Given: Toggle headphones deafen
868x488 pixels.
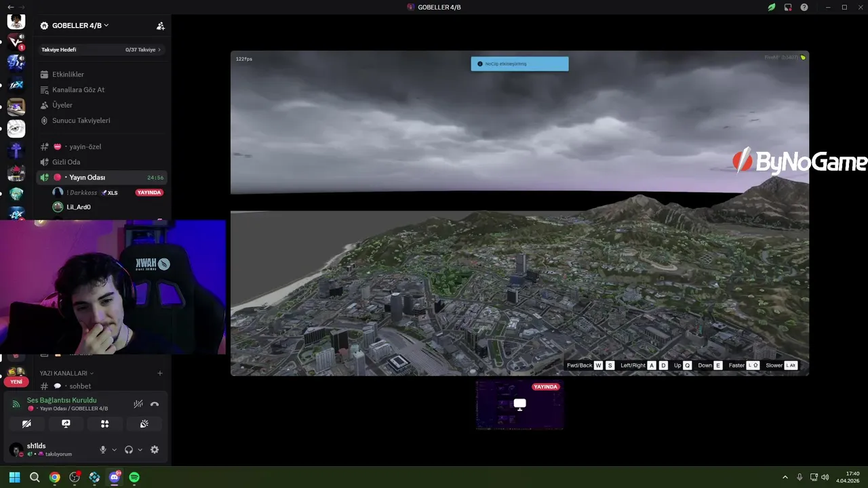Looking at the screenshot, I should click(129, 449).
